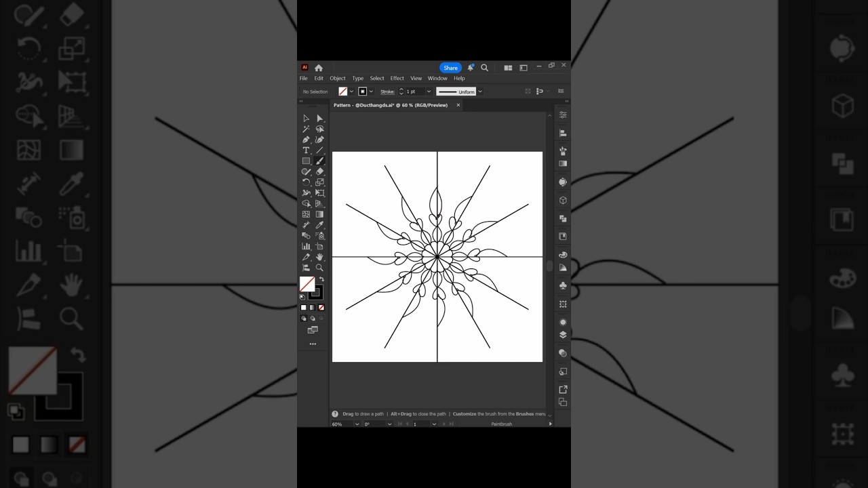Viewport: 868px width, 488px height.
Task: Select the Blend tool
Action: pos(306,236)
